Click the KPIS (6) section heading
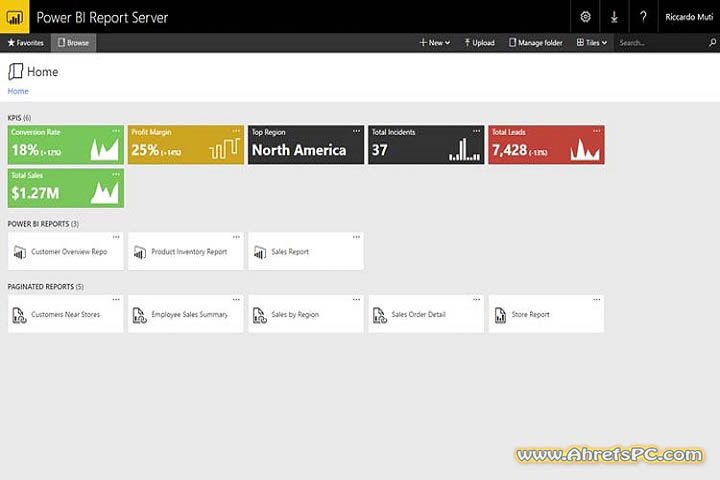 click(19, 118)
